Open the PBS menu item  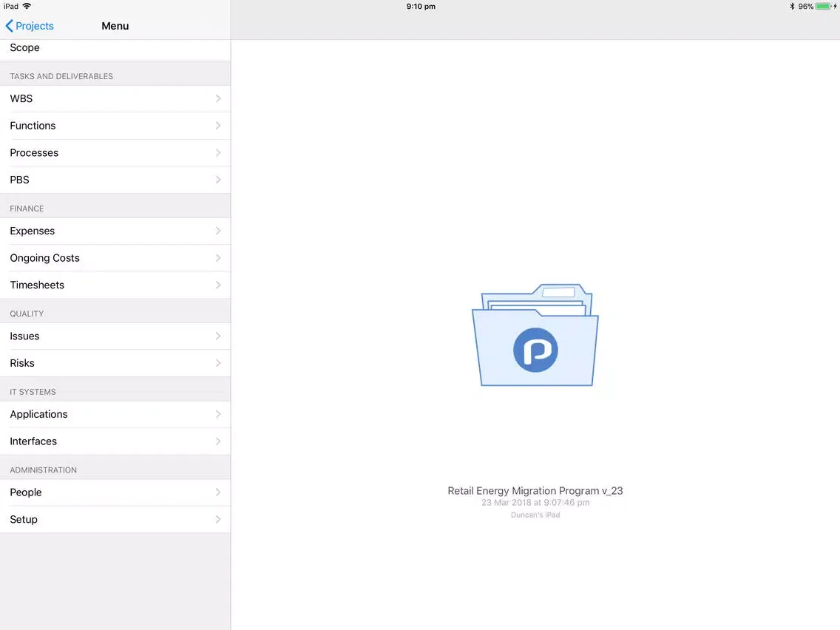click(115, 180)
